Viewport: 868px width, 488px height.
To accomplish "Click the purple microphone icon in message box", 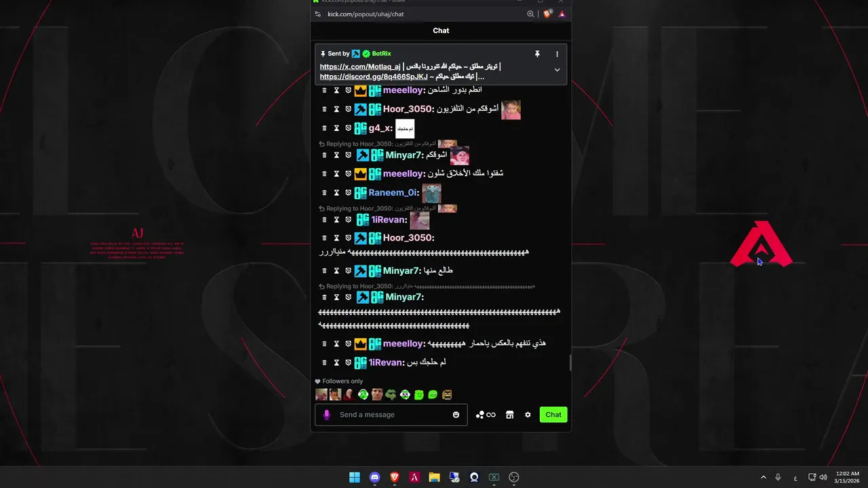I will pos(327,415).
